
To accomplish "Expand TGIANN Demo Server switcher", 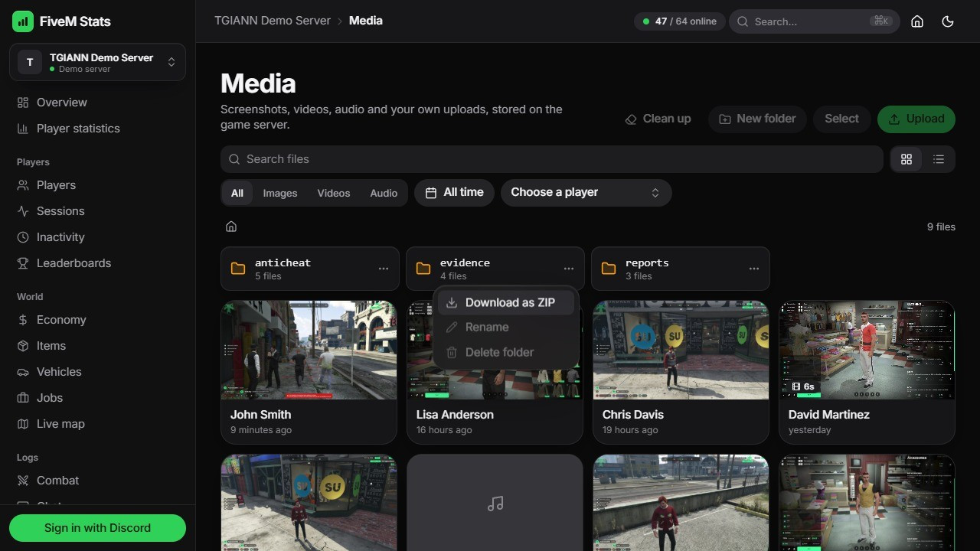I will click(x=97, y=62).
